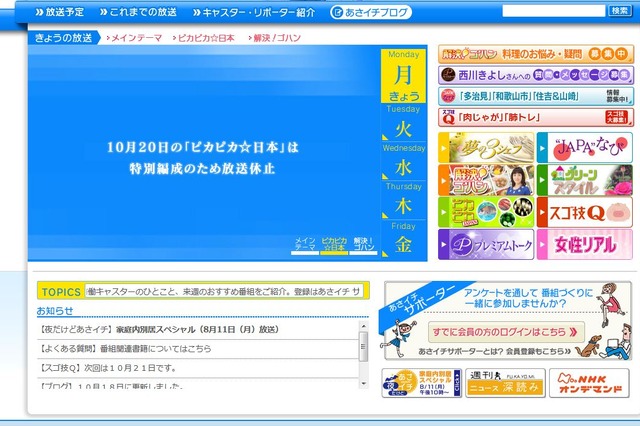
Task: Open the 女性リアル corner tile
Action: 584,244
